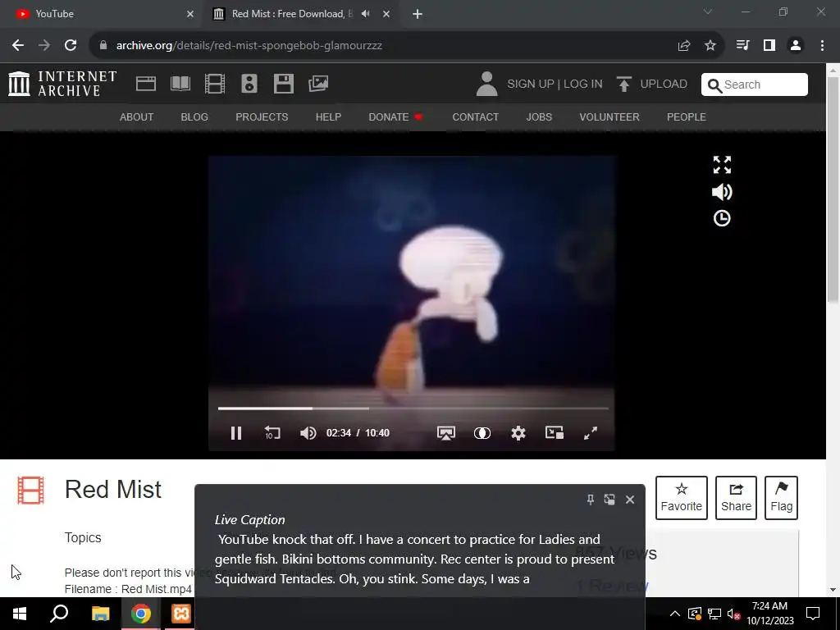Image resolution: width=840 pixels, height=630 pixels.
Task: Enter fullscreen video mode
Action: tap(591, 433)
